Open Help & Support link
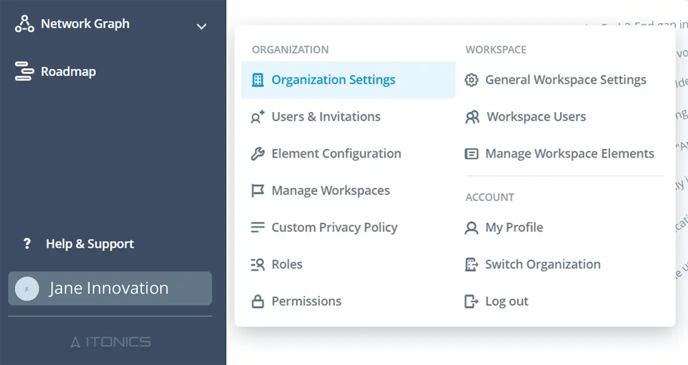Image resolution: width=688 pixels, height=365 pixels. (x=90, y=244)
